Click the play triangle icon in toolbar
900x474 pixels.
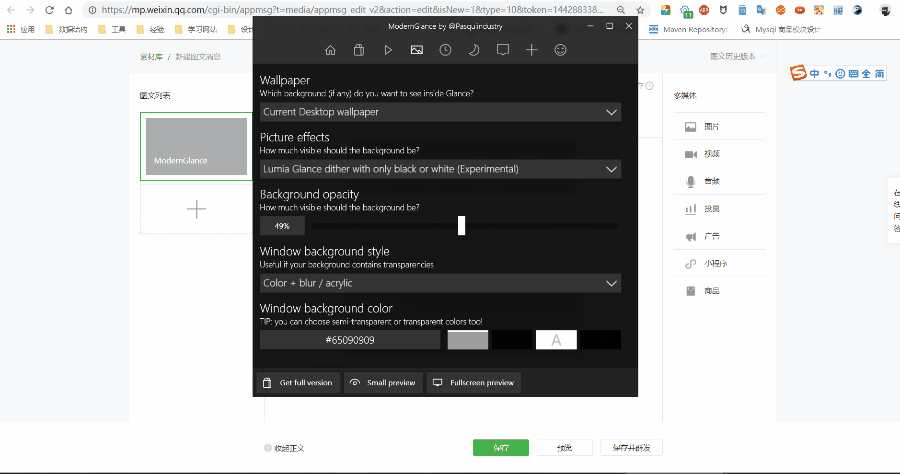[388, 50]
